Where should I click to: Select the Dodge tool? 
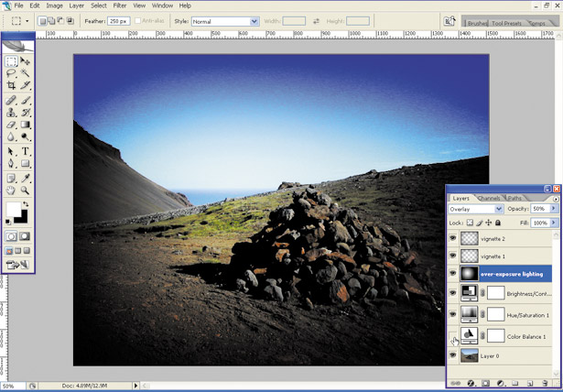point(25,136)
